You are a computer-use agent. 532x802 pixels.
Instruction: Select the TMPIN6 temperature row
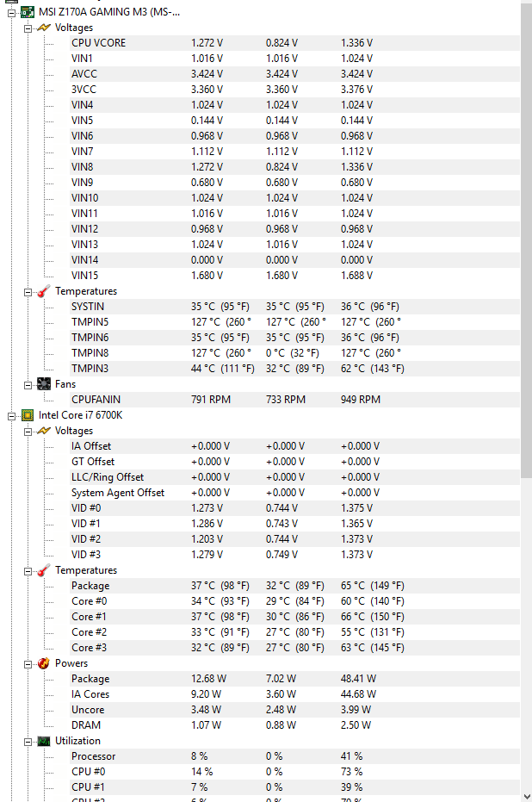point(295,338)
